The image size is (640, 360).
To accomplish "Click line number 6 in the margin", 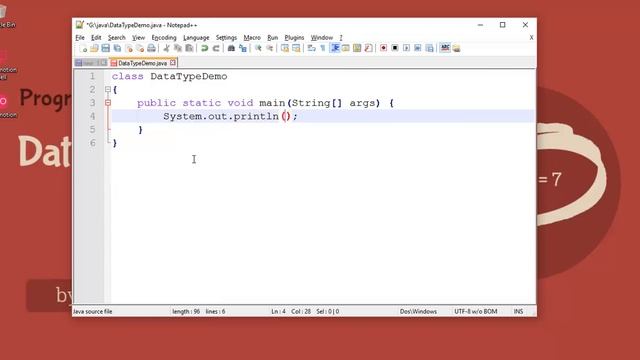I will 92,143.
